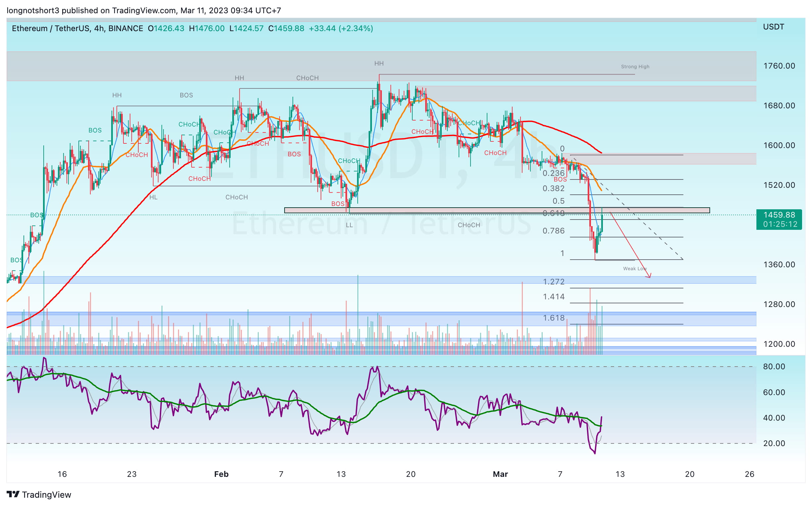The width and height of the screenshot is (812, 506).
Task: Click the 20.00 RSI axis label
Action: pyautogui.click(x=774, y=443)
